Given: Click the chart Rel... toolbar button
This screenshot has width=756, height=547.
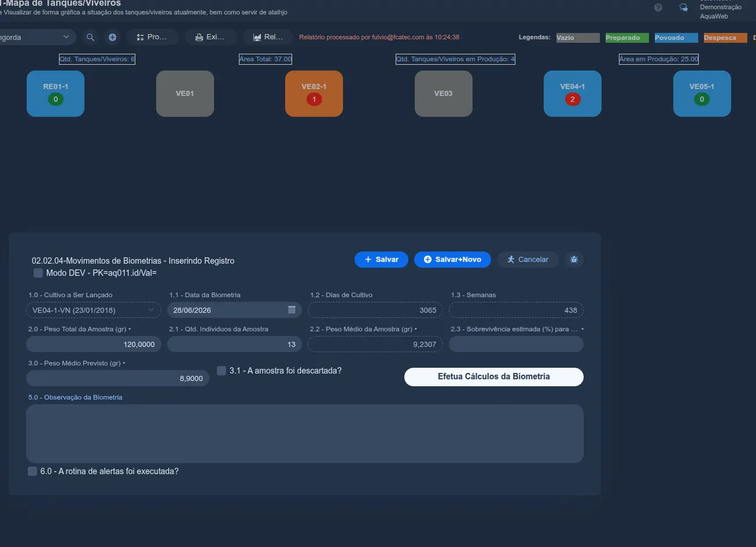Looking at the screenshot, I should 268,37.
